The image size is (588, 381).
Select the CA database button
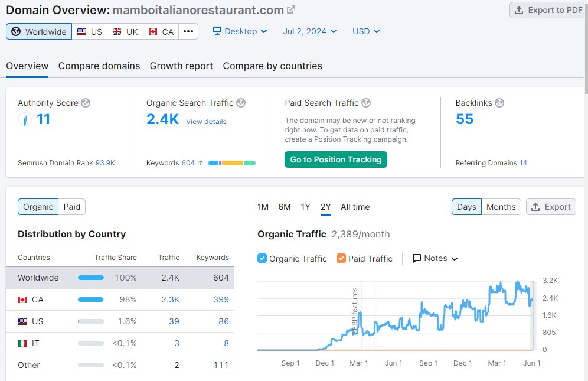tap(161, 31)
